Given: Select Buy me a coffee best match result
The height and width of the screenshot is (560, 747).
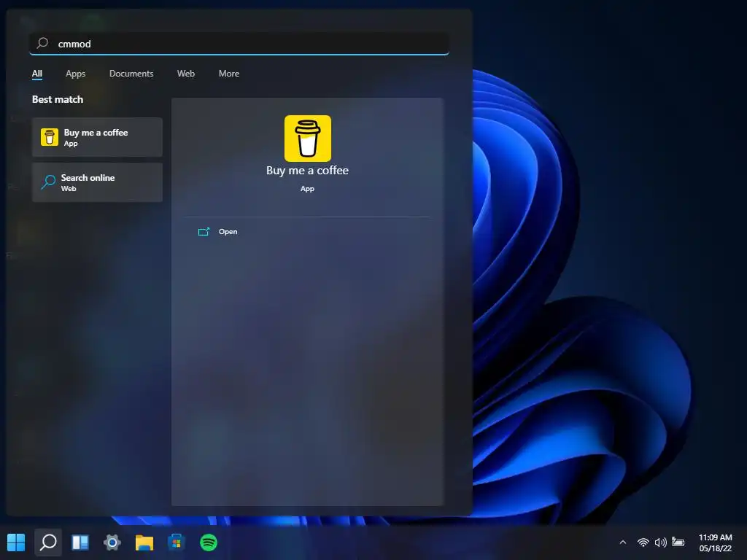Looking at the screenshot, I should coord(97,137).
